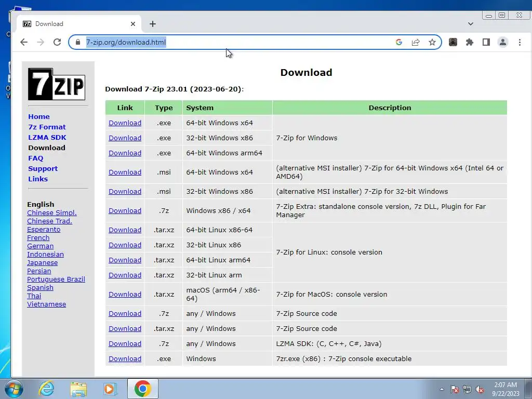The width and height of the screenshot is (532, 399).
Task: Switch language to Japanese
Action: point(43,262)
